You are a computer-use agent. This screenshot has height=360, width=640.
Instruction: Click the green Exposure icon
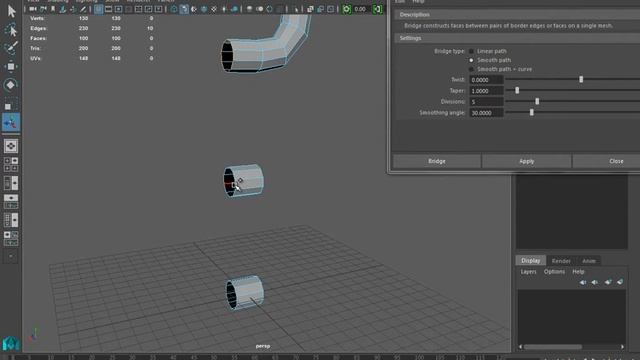tap(347, 9)
